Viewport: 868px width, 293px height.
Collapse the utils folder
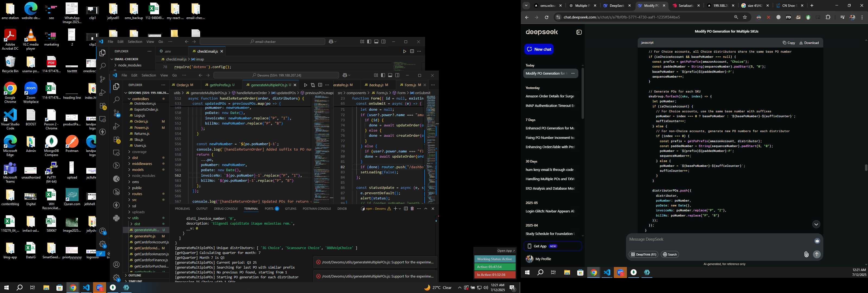[146, 218]
